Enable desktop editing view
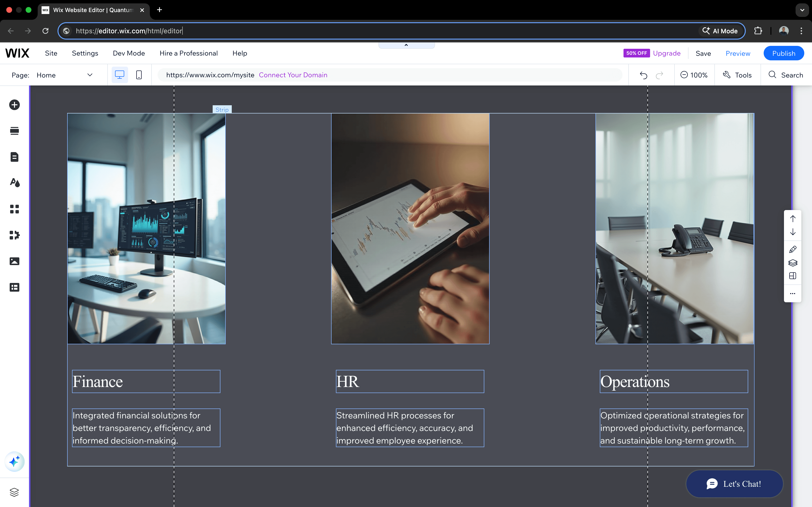Viewport: 812px width, 507px height. click(119, 74)
